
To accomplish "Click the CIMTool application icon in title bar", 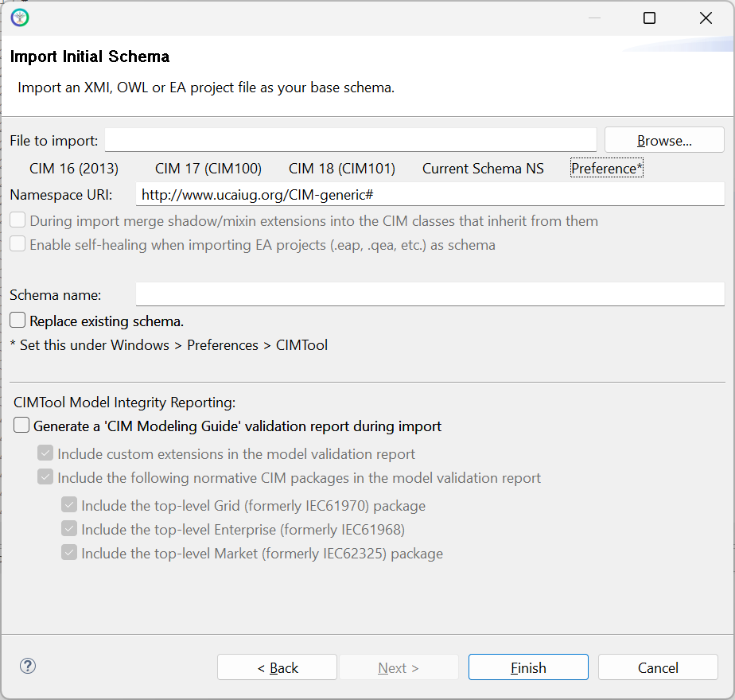I will [x=20, y=17].
